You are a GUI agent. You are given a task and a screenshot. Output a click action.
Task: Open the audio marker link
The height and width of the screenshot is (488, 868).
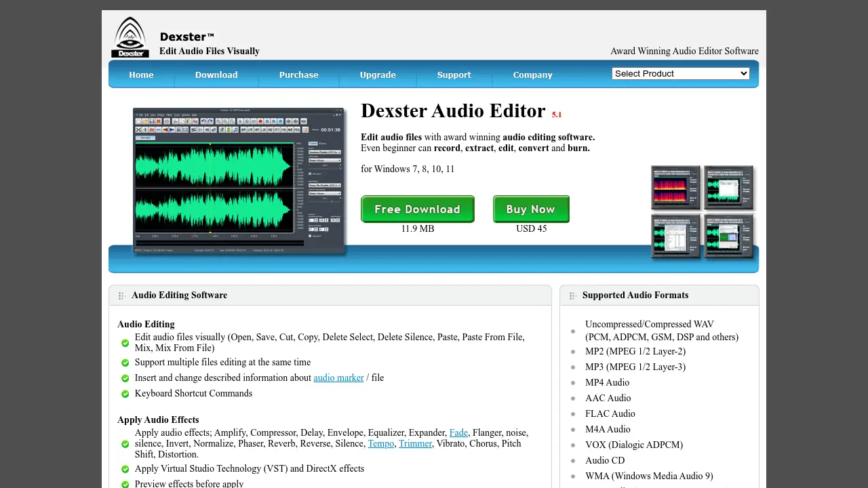(x=338, y=378)
